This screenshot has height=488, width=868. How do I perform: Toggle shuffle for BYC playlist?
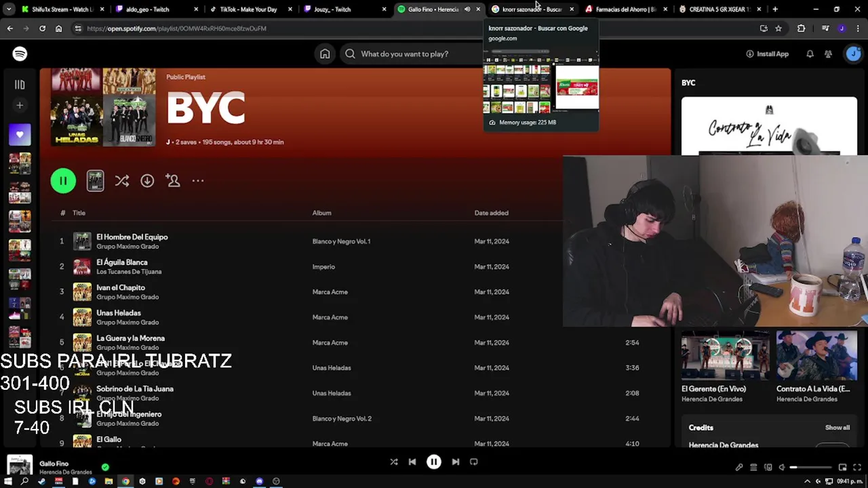[122, 180]
